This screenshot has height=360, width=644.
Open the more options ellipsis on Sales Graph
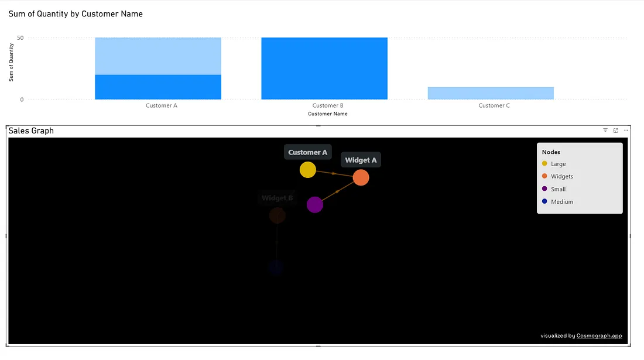tap(626, 131)
